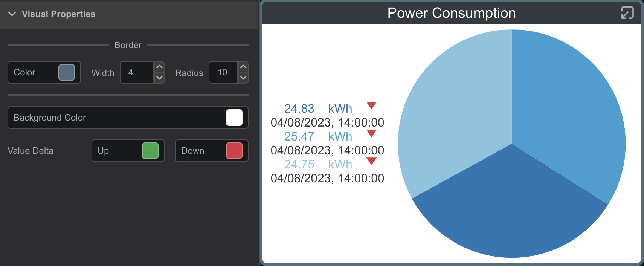This screenshot has height=266, width=644.
Task: Click the Visual Properties header text
Action: [58, 14]
